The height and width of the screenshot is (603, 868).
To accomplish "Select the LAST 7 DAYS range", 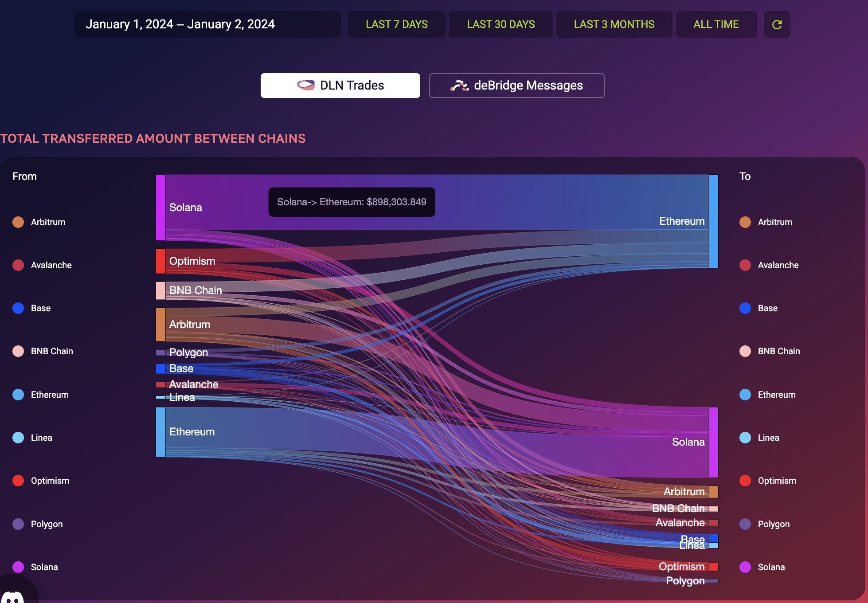I will click(396, 24).
